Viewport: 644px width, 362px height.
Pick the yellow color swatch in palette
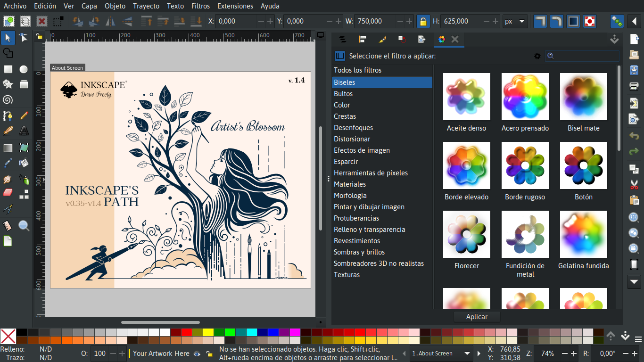tap(208, 332)
